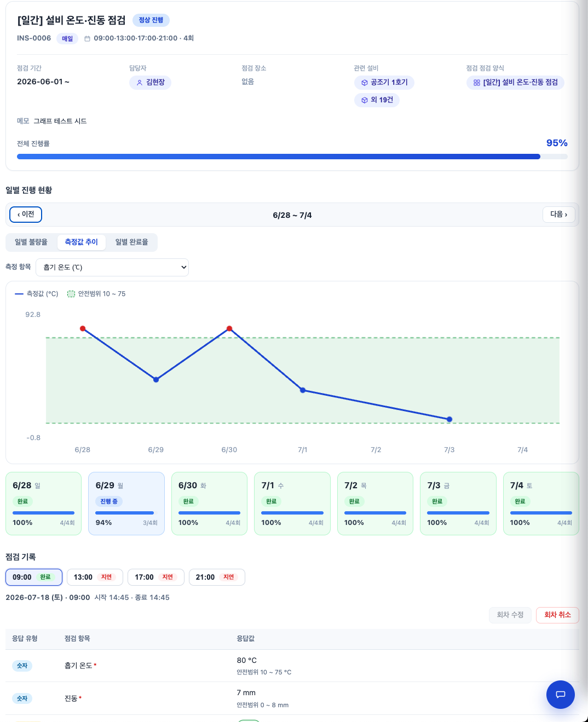Click the 회차 취소 button
The width and height of the screenshot is (588, 722).
pyautogui.click(x=557, y=615)
